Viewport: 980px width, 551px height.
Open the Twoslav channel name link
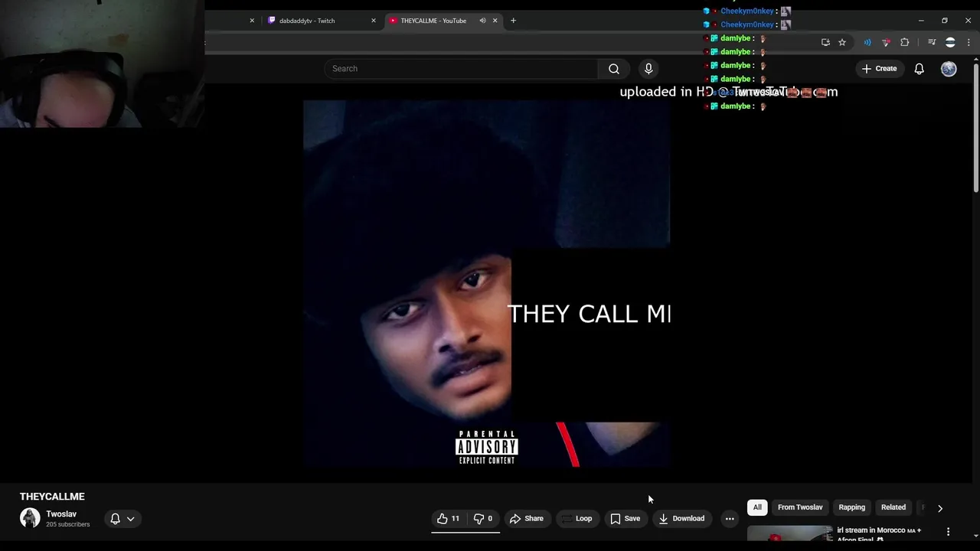pyautogui.click(x=61, y=514)
